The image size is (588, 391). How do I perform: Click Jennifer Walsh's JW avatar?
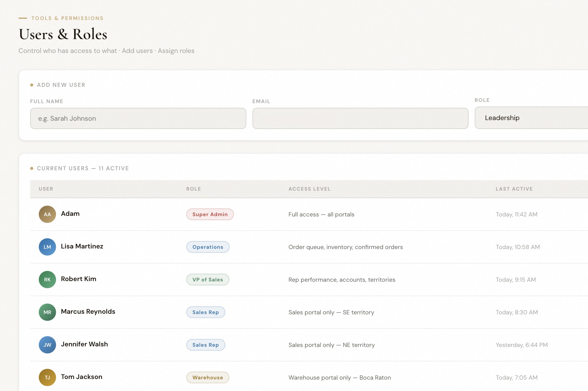tap(47, 345)
